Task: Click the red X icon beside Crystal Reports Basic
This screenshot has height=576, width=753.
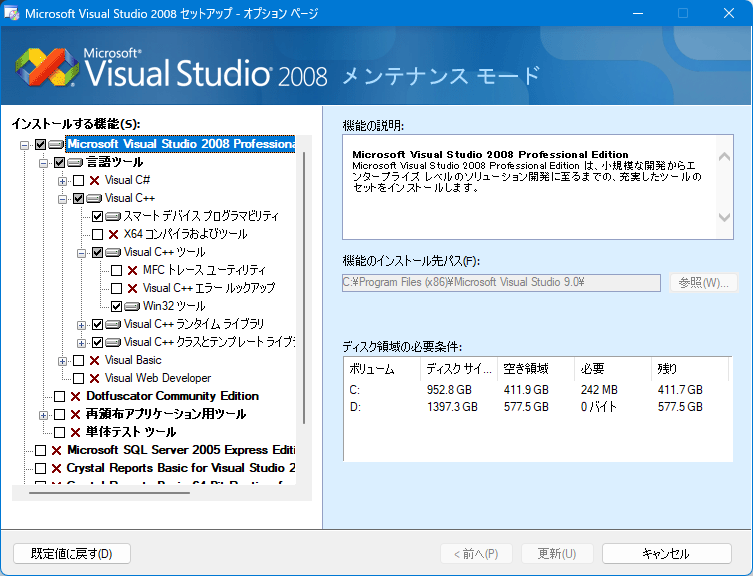Action: (57, 468)
